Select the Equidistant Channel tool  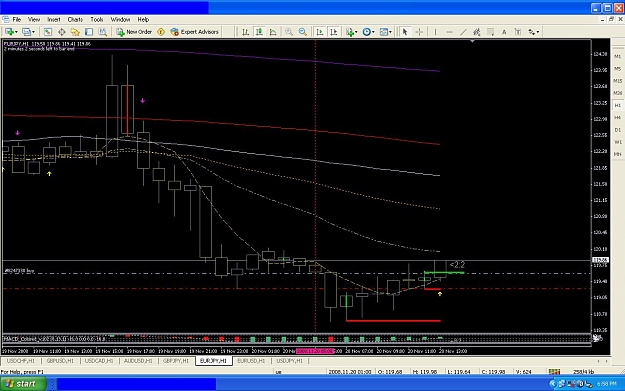pos(476,32)
